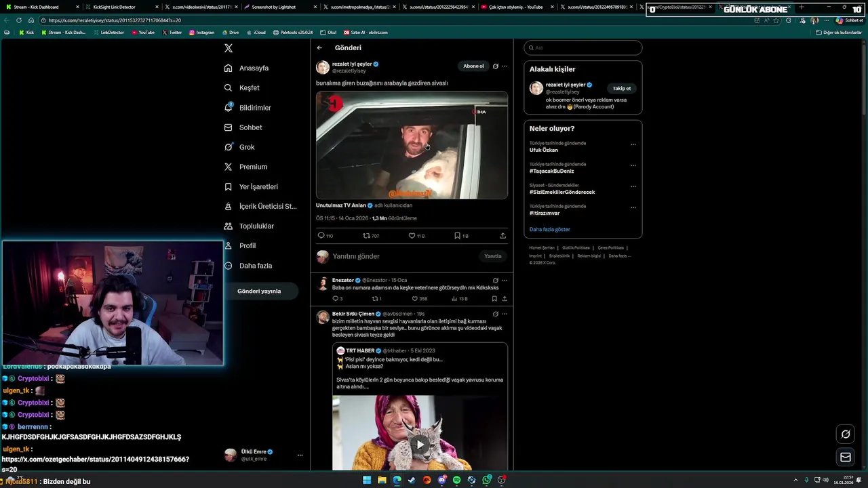
Task: Open the more menu beside Ufuk Özkan trend
Action: (633, 144)
